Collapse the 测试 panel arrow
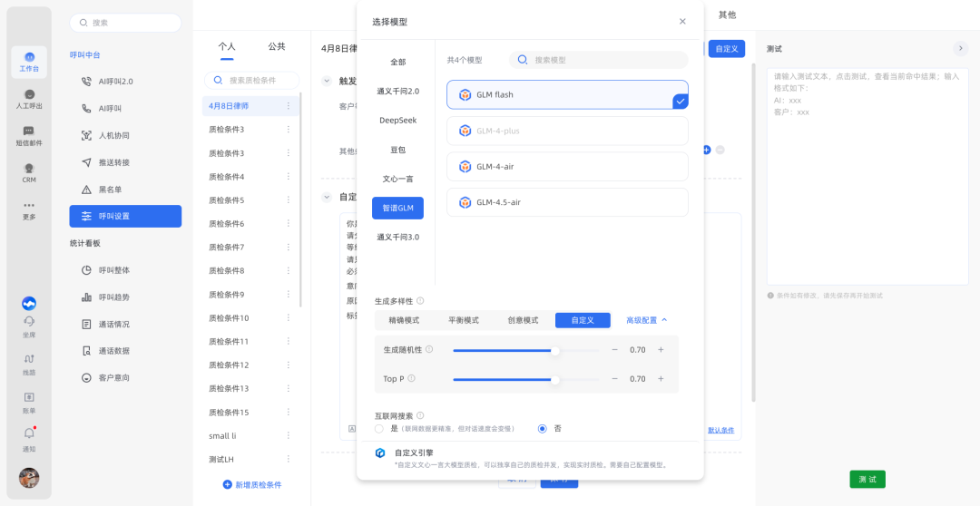 click(960, 48)
